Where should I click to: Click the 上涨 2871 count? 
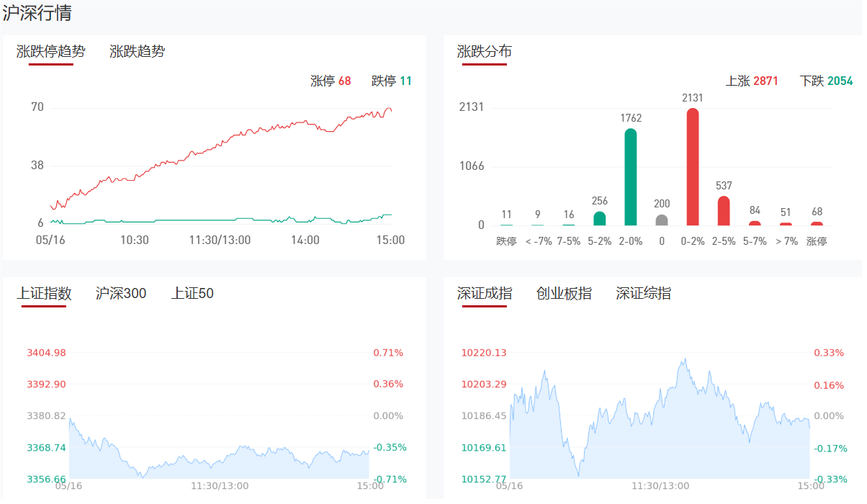tap(752, 81)
